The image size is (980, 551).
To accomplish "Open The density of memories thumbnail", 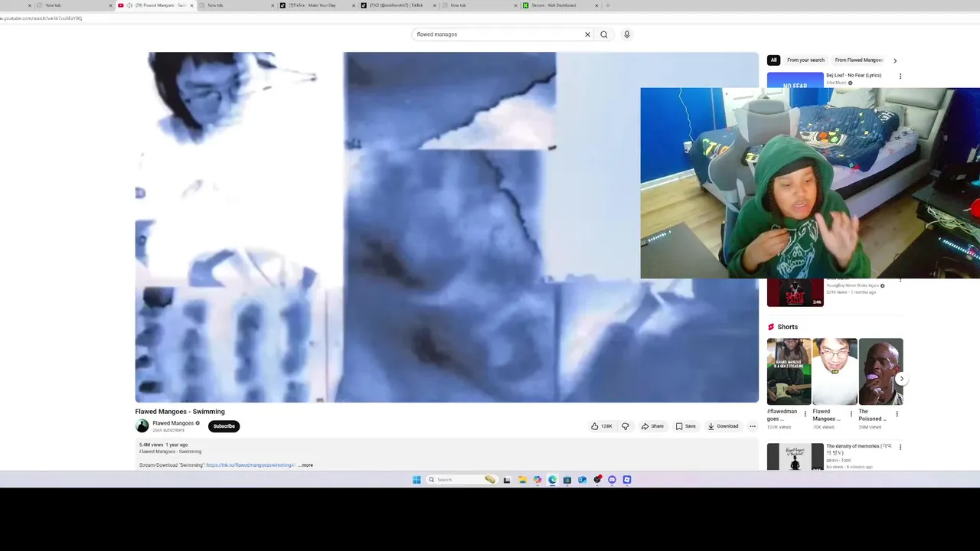I will [x=795, y=457].
